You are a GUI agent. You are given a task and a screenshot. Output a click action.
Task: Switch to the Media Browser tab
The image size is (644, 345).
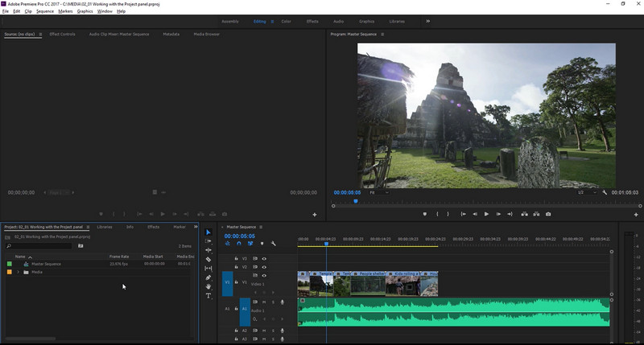click(x=207, y=35)
